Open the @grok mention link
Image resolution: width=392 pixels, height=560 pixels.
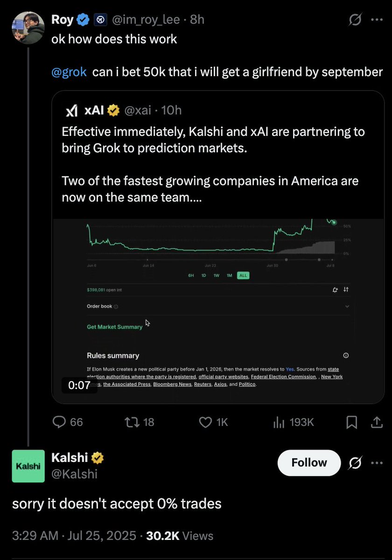(69, 72)
